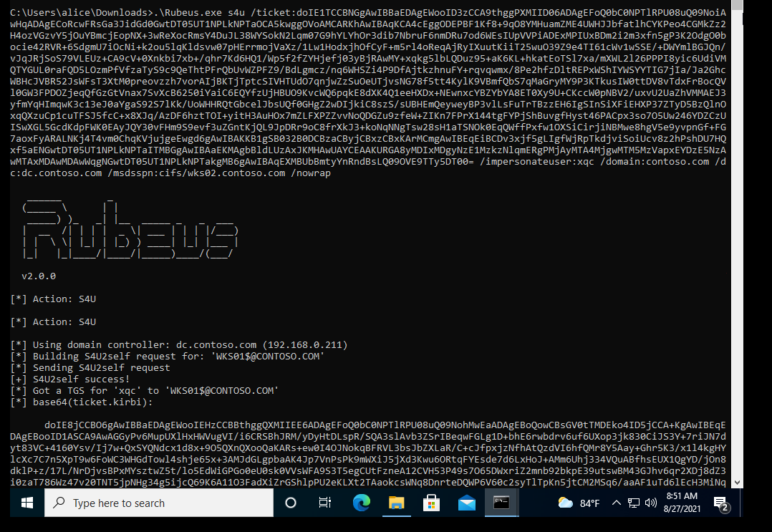Open Cortana from the taskbar circle
772x532 pixels.
click(x=291, y=503)
